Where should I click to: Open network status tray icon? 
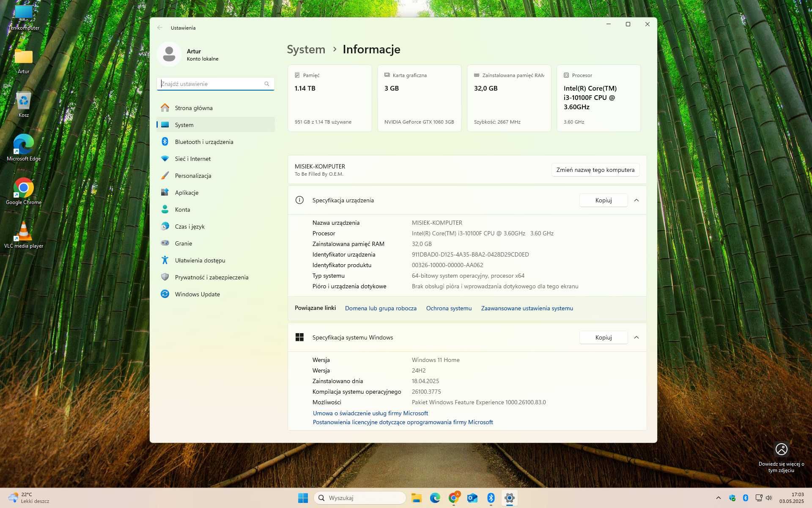pyautogui.click(x=759, y=498)
